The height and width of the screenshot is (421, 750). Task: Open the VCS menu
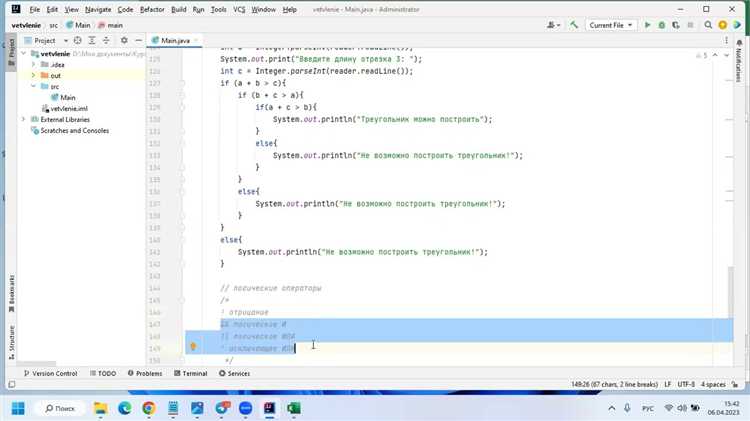(239, 10)
